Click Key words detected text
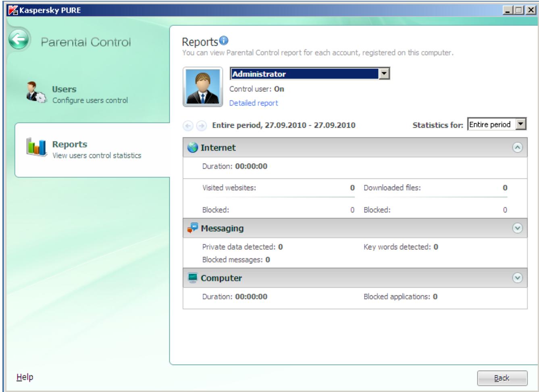Image resolution: width=539 pixels, height=392 pixels. point(401,247)
